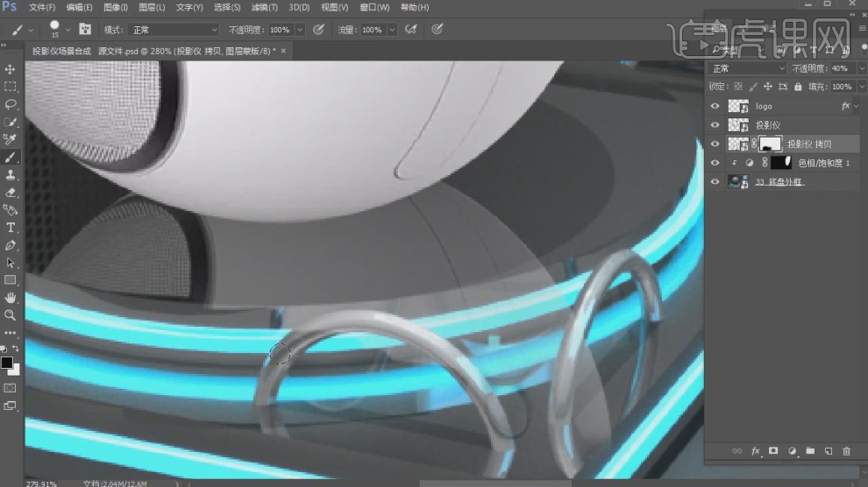The image size is (868, 487).
Task: Click the foreground color swatch
Action: (7, 363)
